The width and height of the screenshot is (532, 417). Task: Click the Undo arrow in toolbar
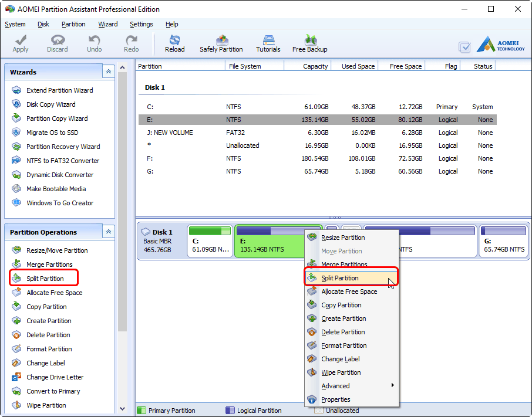pyautogui.click(x=94, y=44)
